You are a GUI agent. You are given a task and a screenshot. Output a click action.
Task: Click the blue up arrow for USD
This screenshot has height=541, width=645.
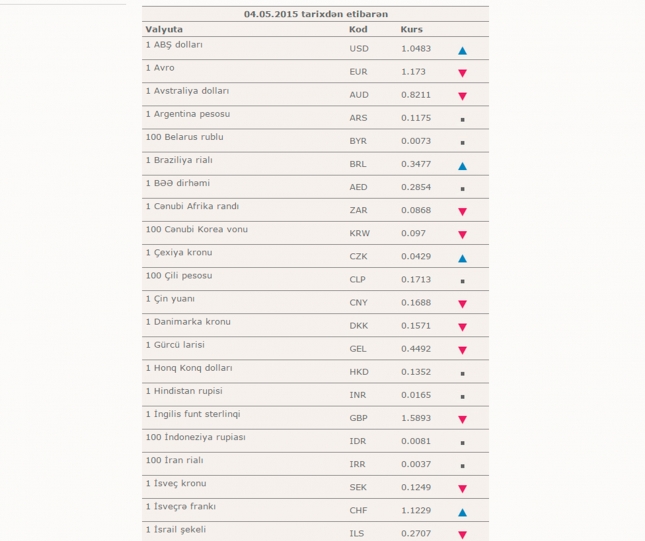[x=462, y=50]
